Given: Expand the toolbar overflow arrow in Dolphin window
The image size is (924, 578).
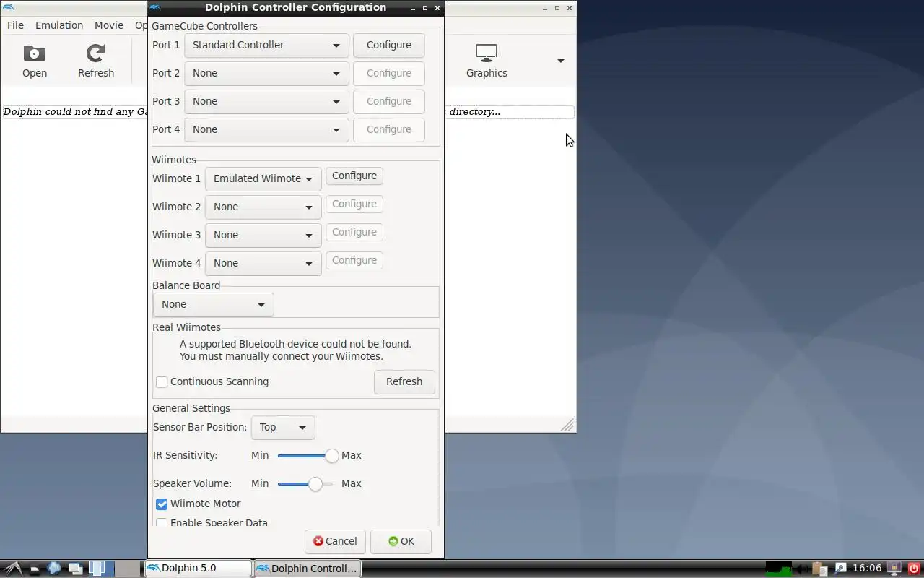Looking at the screenshot, I should [561, 61].
